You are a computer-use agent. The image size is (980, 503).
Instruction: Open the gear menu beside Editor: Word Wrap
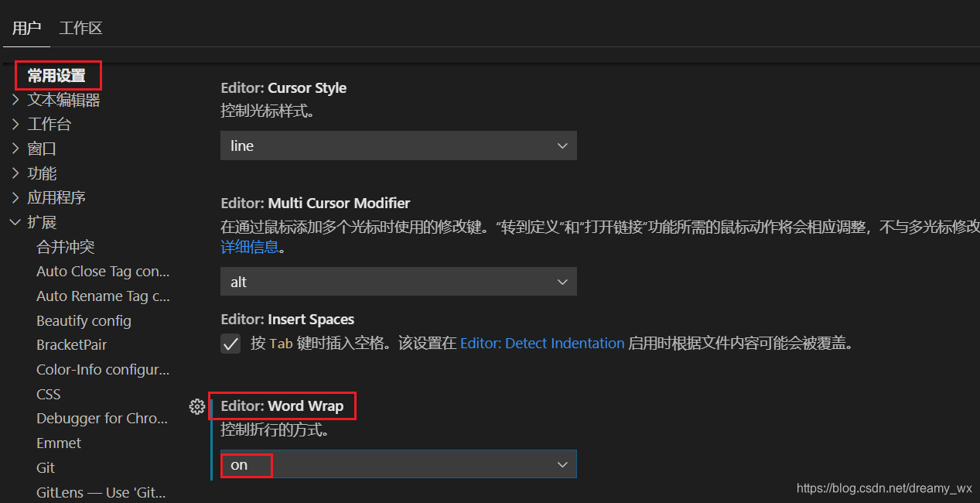pos(197,406)
